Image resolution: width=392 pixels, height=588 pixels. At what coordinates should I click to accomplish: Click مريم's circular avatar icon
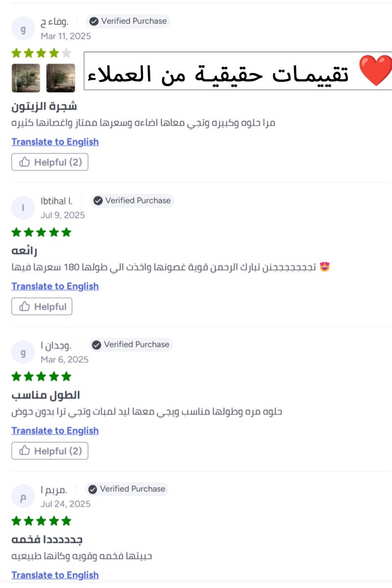tap(23, 496)
